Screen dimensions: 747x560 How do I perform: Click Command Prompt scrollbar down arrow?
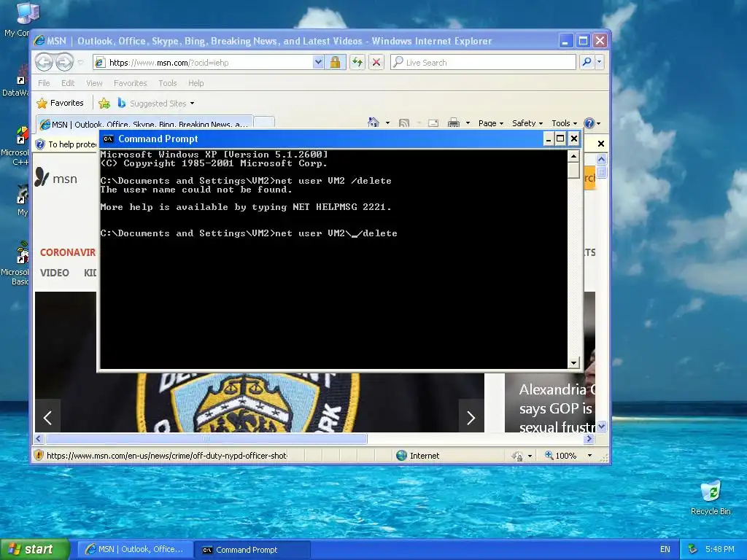click(x=573, y=363)
